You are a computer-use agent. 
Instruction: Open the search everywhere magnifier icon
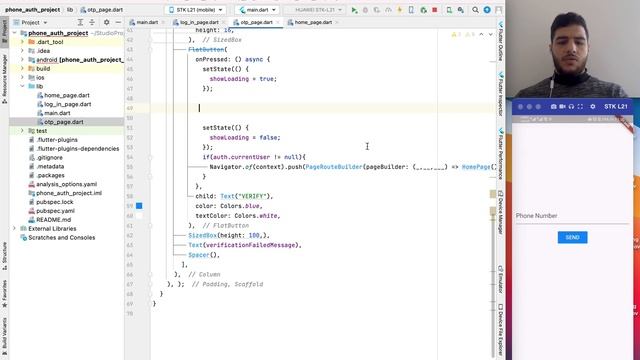pyautogui.click(x=475, y=10)
